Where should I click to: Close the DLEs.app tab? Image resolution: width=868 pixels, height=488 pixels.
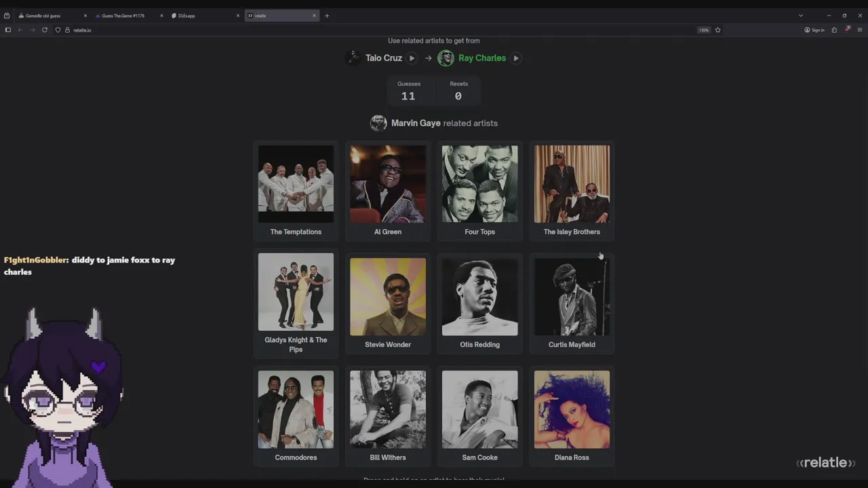(x=238, y=16)
